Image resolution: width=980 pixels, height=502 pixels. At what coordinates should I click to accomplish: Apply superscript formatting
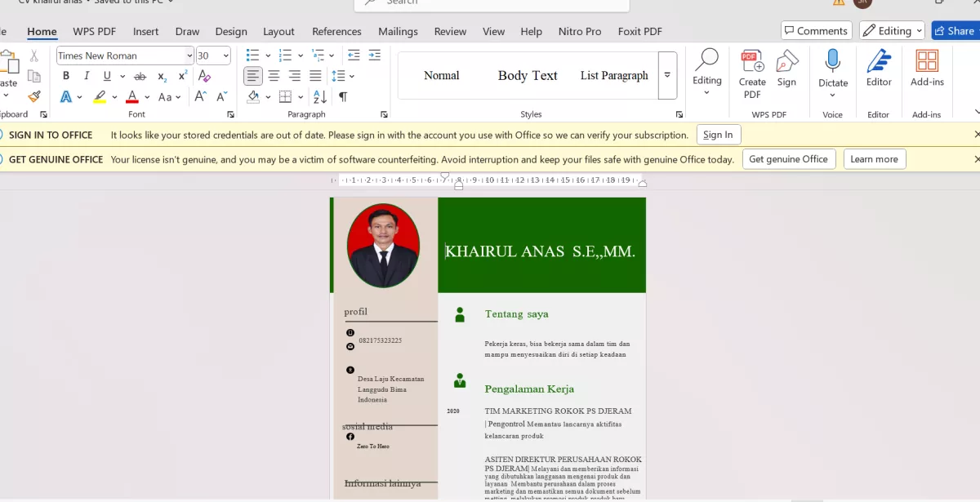pyautogui.click(x=183, y=76)
